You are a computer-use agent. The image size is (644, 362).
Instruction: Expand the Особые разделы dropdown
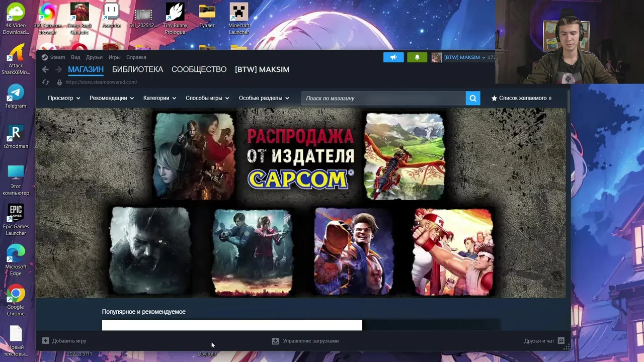tap(264, 98)
